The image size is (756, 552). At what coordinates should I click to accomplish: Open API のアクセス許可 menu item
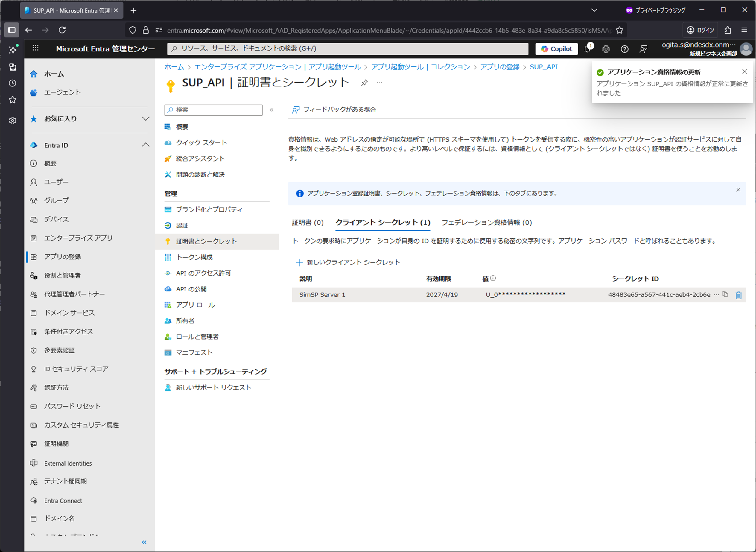(203, 273)
